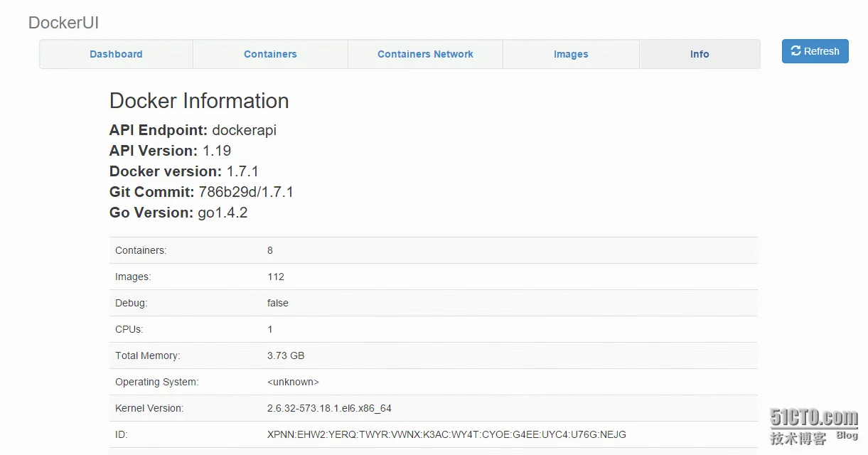This screenshot has width=868, height=455.
Task: Click the Images row showing 112
Action: 276,277
